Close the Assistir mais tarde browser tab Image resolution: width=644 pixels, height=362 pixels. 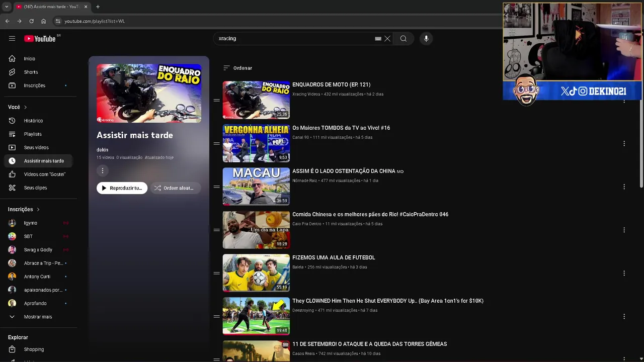[86, 7]
